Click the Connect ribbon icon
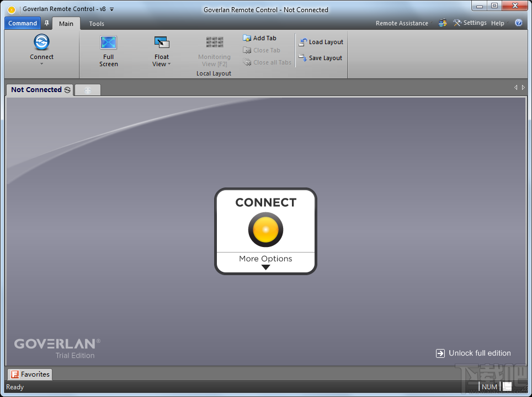The height and width of the screenshot is (397, 532). click(x=42, y=42)
